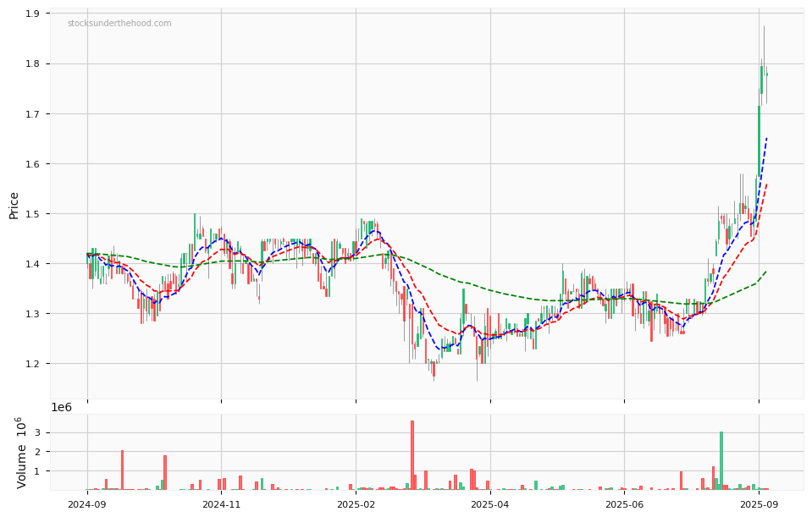812x517 pixels.
Task: Click the 1.4 price axis label
Action: [34, 263]
